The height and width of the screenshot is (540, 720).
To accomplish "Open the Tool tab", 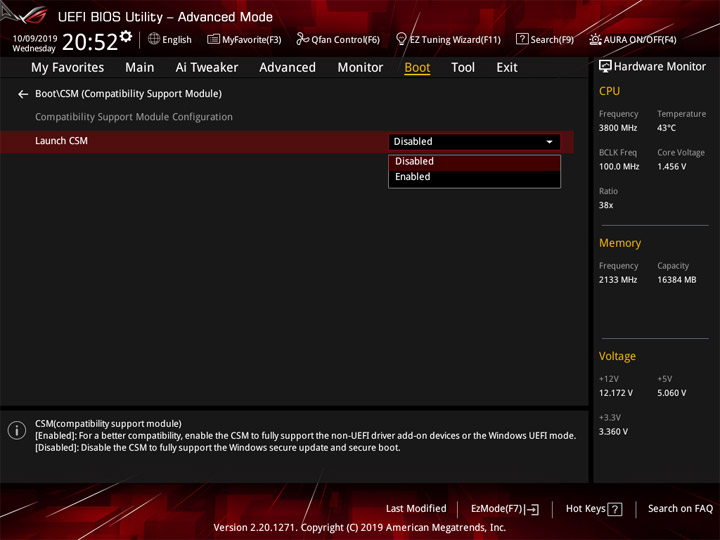I will (x=463, y=68).
